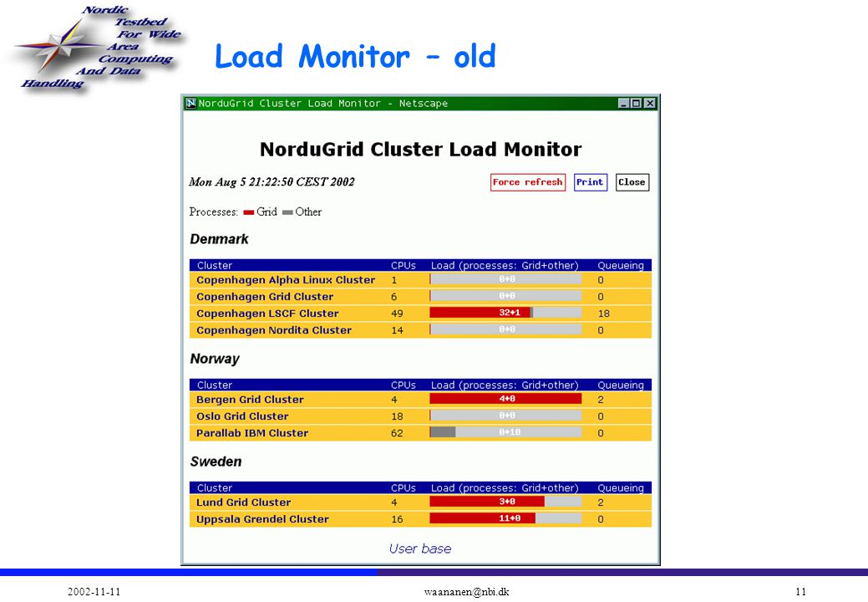Screen dimensions: 868x602
Task: Click the NorduGrid Cluster Load Monitor page heading
Action: 421,150
